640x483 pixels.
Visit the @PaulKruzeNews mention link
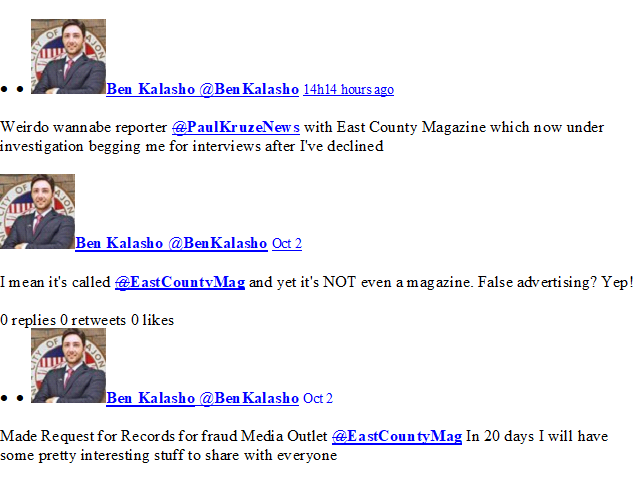click(236, 127)
